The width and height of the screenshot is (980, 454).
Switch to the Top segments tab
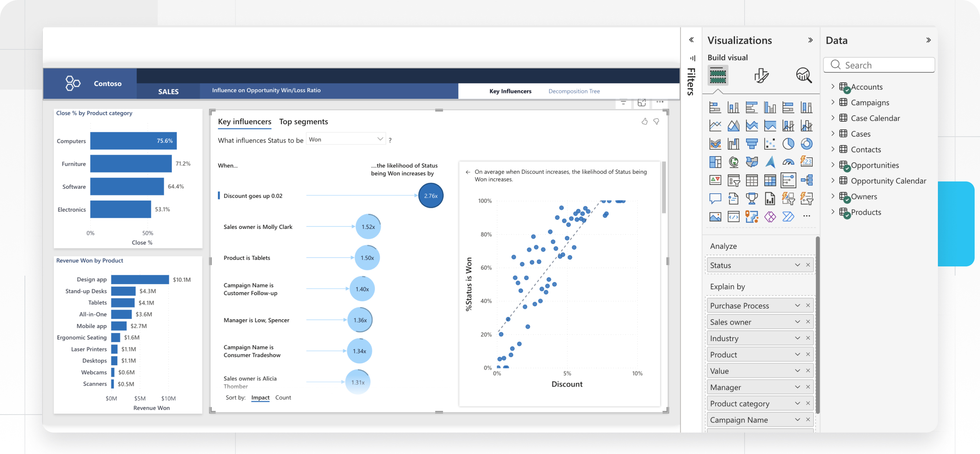tap(303, 121)
